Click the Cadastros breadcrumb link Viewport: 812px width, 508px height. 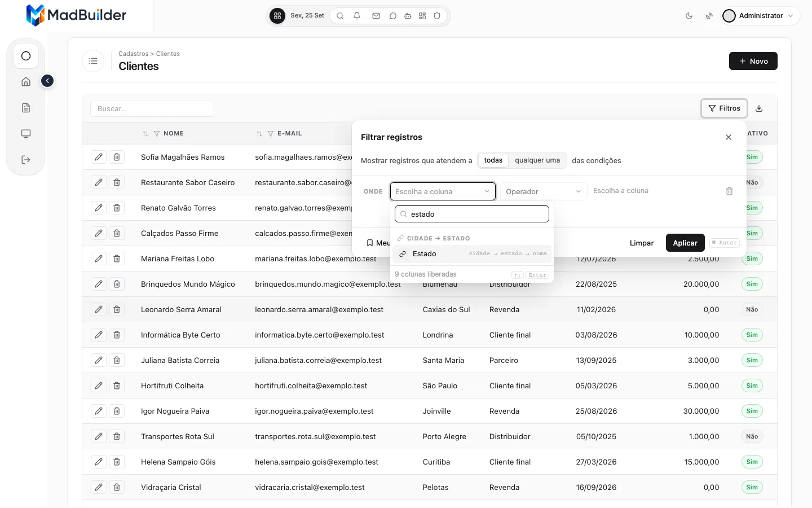(133, 54)
